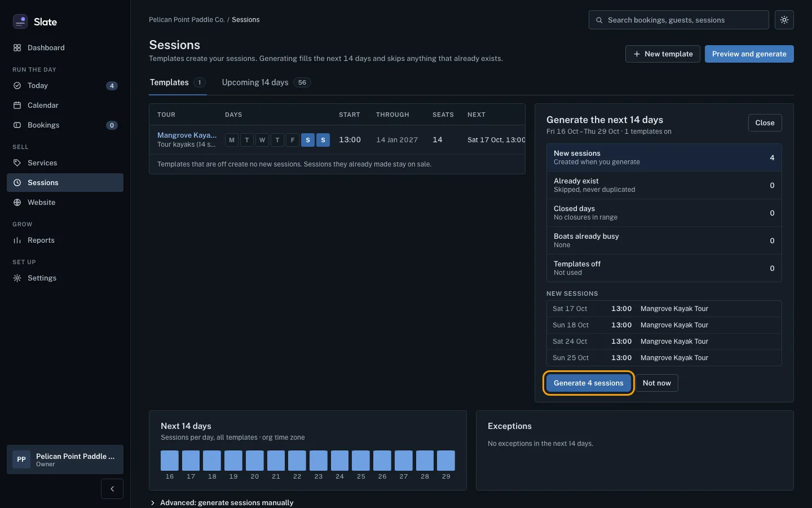Click the Sat 24 Oct new session row

click(664, 341)
